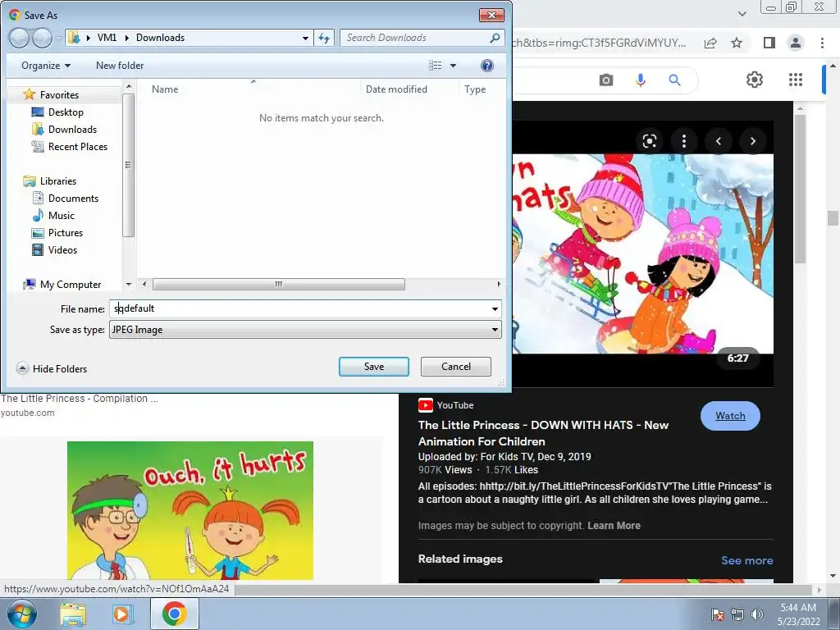This screenshot has height=630, width=840.
Task: Click the Back arrow in the Save As dialog
Action: (x=19, y=38)
